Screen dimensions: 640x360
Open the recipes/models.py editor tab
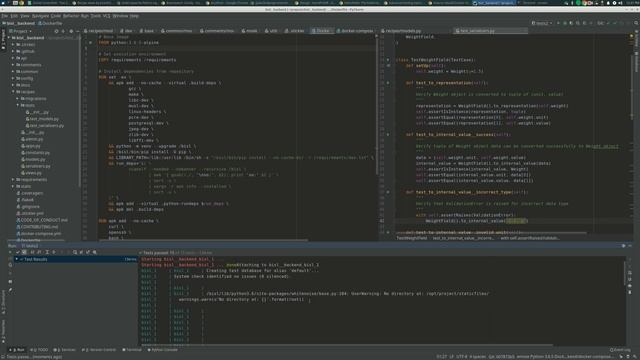pyautogui.click(x=400, y=31)
